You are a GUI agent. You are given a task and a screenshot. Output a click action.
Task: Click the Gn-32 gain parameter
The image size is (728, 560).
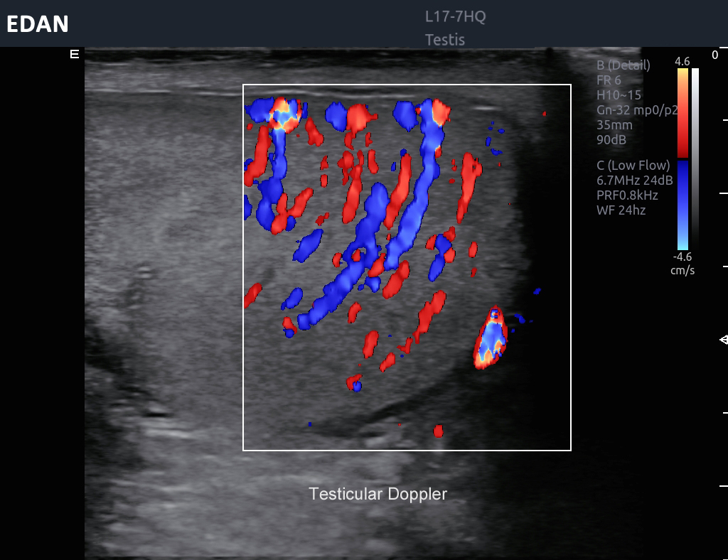point(636,110)
